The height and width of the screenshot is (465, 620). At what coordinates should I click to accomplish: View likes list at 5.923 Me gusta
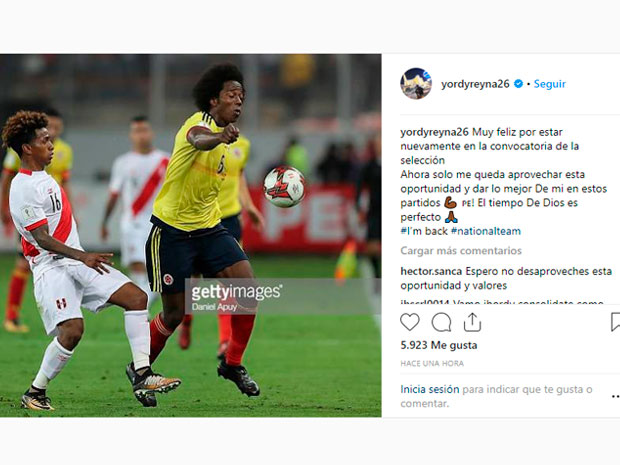439,345
